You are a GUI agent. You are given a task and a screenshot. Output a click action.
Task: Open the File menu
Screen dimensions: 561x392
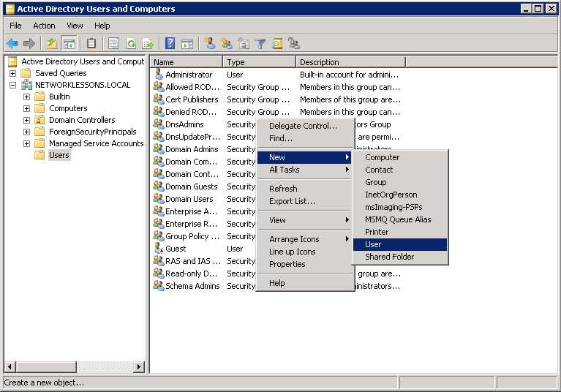(x=15, y=26)
